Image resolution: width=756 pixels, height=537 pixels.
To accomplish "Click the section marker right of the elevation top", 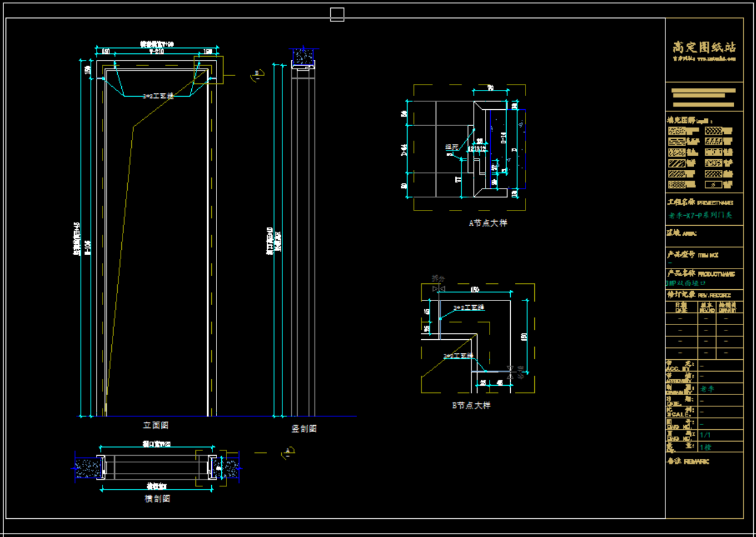I will coord(256,75).
